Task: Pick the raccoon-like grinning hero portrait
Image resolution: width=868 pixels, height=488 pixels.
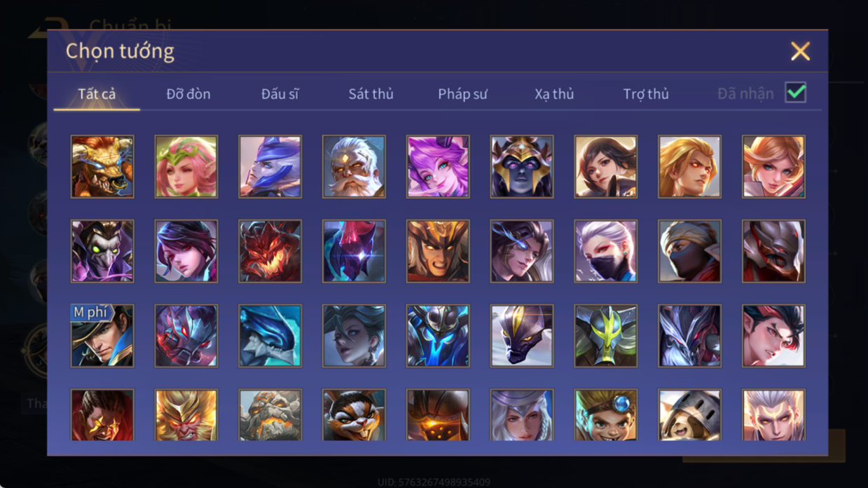Action: tap(354, 415)
